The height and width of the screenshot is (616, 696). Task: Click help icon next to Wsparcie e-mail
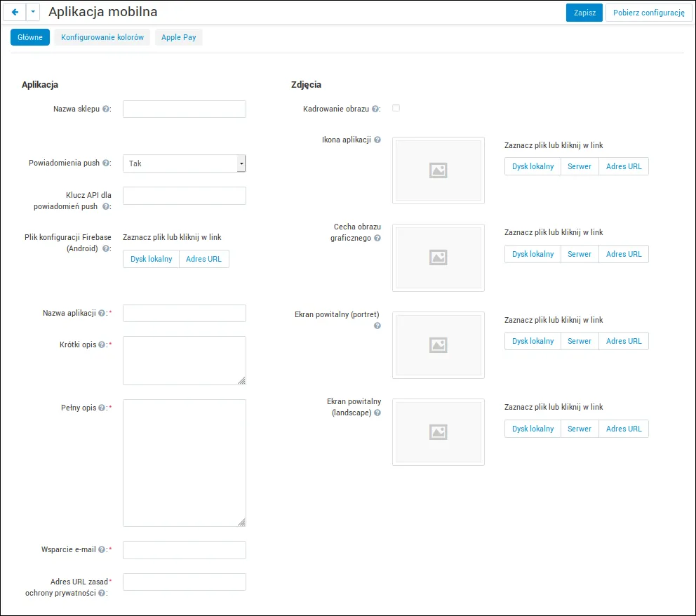(102, 549)
